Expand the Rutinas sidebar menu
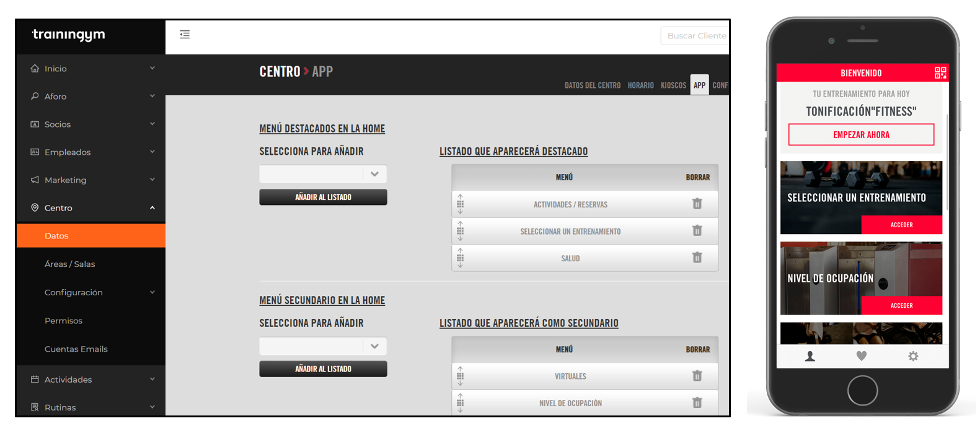This screenshot has height=439, width=980. tap(152, 407)
